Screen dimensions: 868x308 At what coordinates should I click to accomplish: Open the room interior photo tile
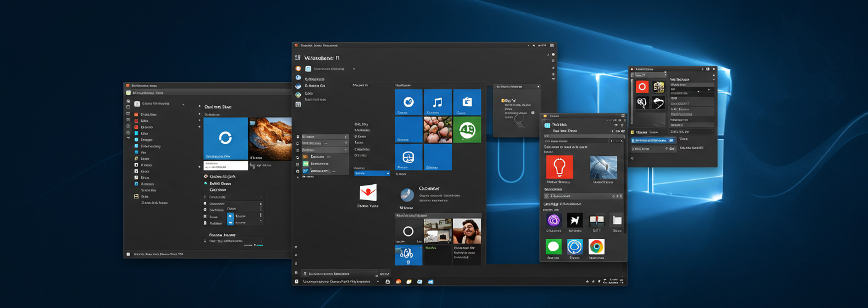(x=438, y=231)
